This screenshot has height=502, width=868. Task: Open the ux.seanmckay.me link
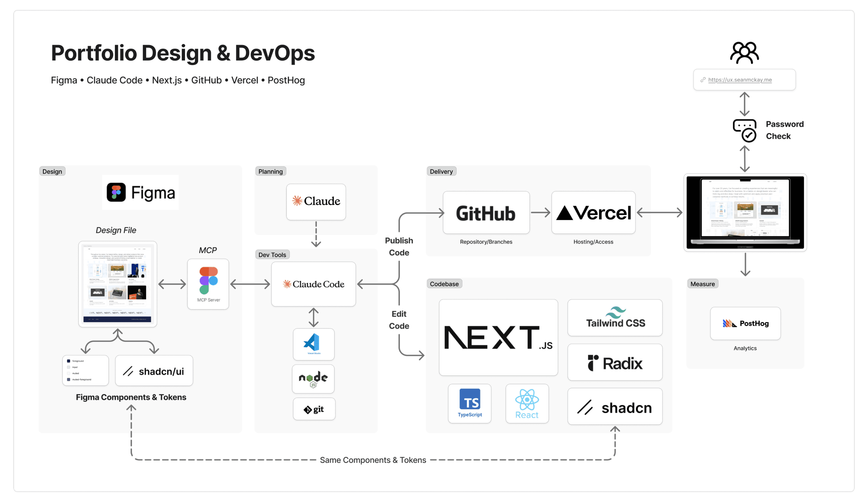pyautogui.click(x=740, y=80)
